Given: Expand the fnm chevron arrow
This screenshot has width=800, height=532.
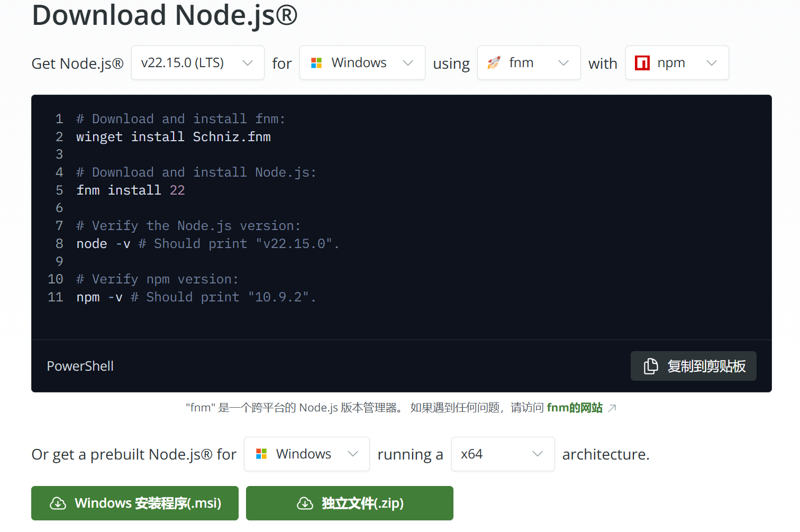Looking at the screenshot, I should (x=563, y=63).
